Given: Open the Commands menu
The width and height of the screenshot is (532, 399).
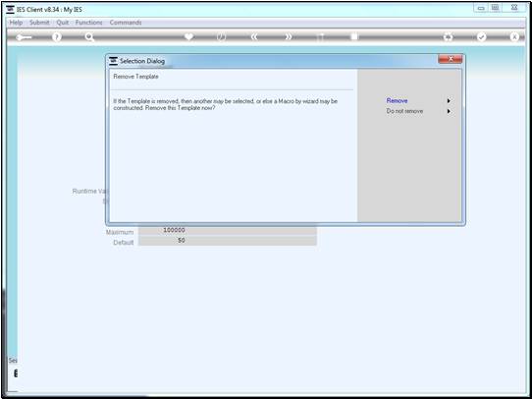Looking at the screenshot, I should click(x=126, y=23).
